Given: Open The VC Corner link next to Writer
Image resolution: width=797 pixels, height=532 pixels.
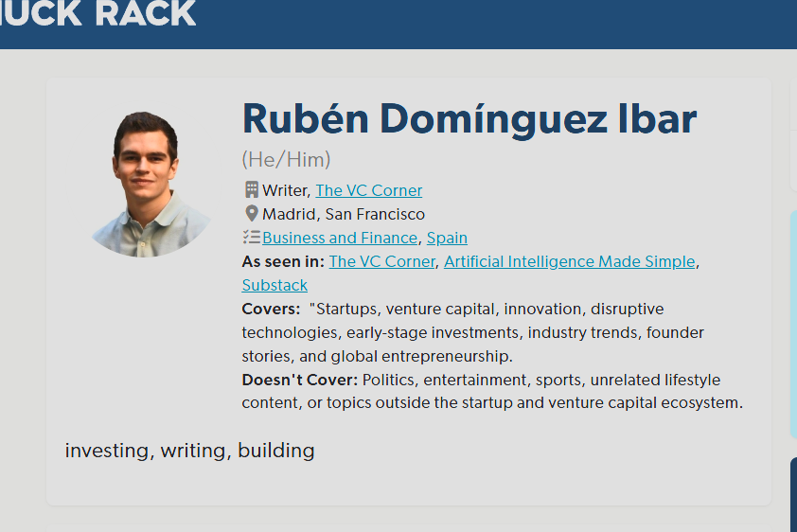Looking at the screenshot, I should pyautogui.click(x=368, y=190).
